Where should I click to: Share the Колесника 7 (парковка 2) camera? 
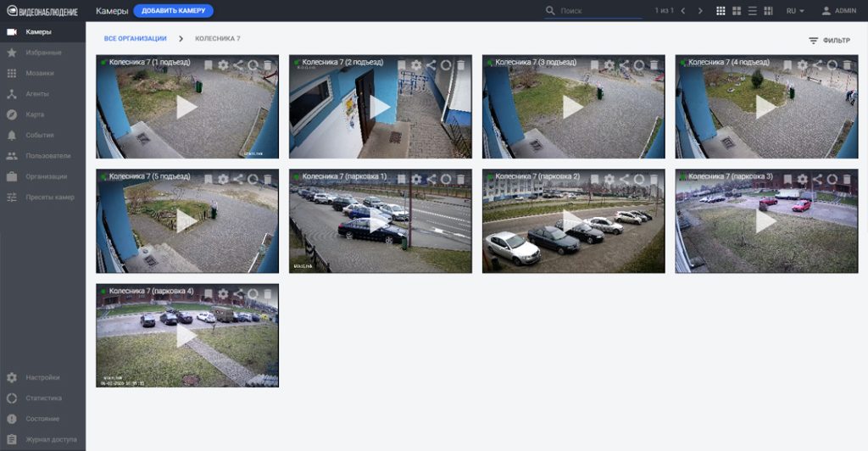point(624,180)
